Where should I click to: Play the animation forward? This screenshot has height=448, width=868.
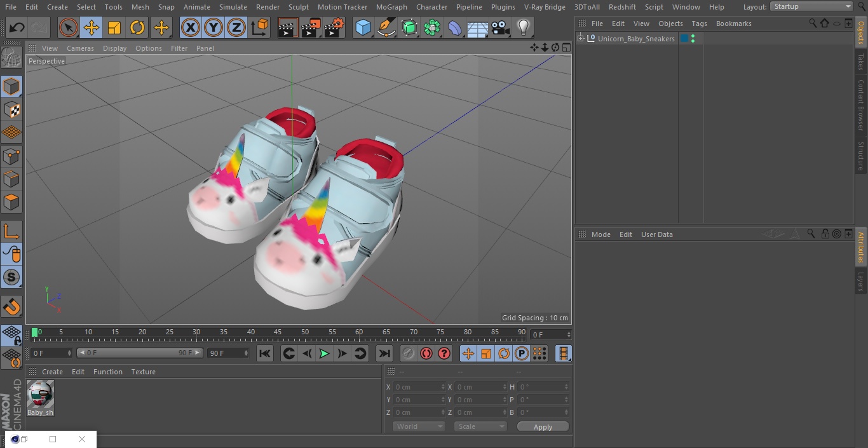[324, 354]
